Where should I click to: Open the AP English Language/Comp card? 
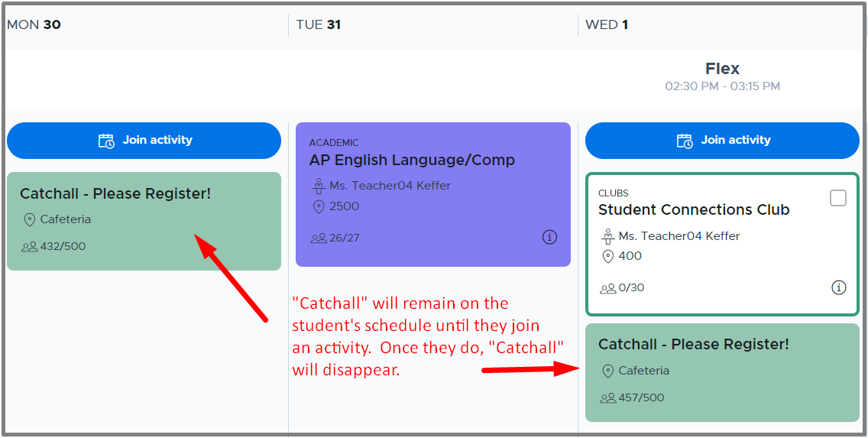coord(433,194)
